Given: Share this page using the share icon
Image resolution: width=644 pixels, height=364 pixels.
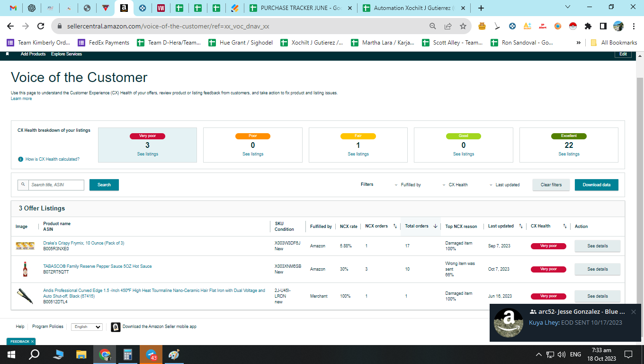Looking at the screenshot, I should [x=448, y=27].
